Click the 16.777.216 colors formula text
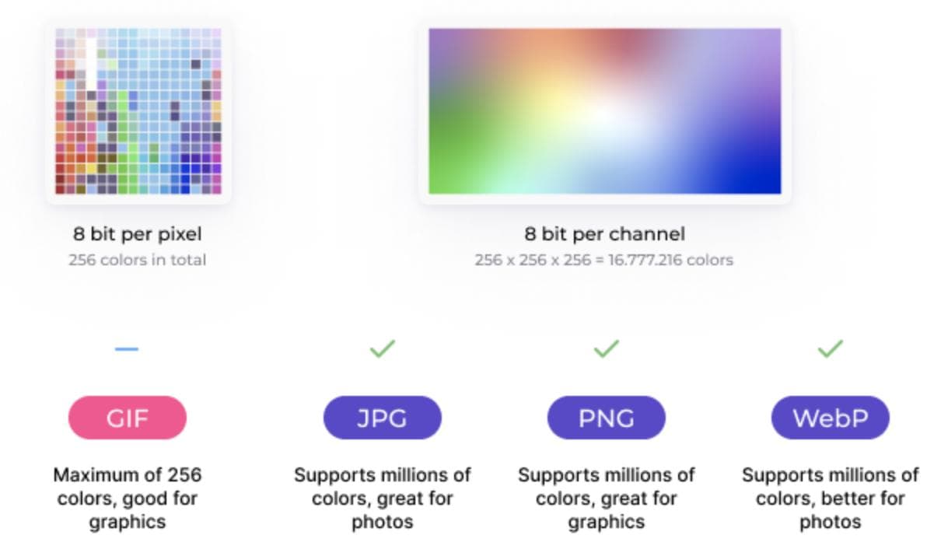This screenshot has width=941, height=560. click(x=604, y=260)
